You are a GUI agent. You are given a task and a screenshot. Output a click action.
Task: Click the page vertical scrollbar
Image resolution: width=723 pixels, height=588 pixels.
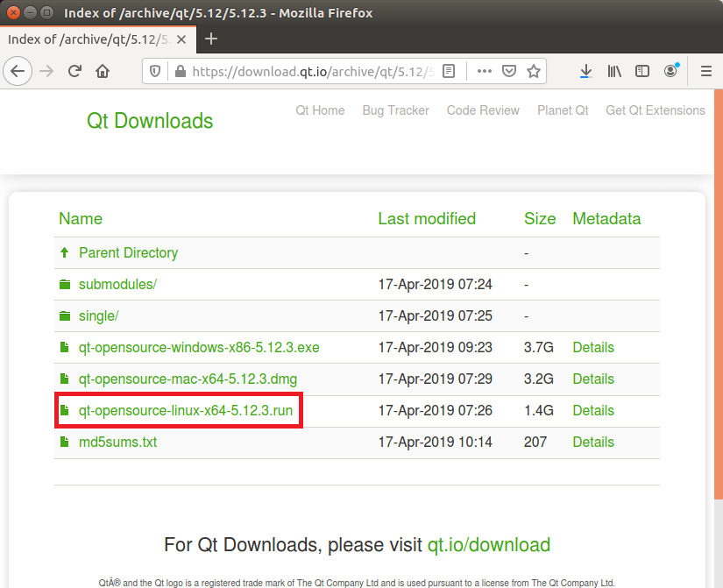coord(719,294)
